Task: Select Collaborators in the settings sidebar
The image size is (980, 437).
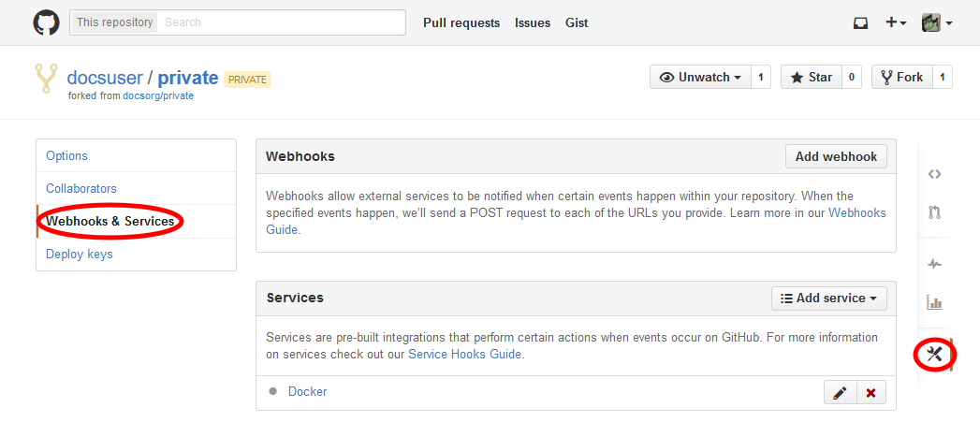Action: click(81, 189)
